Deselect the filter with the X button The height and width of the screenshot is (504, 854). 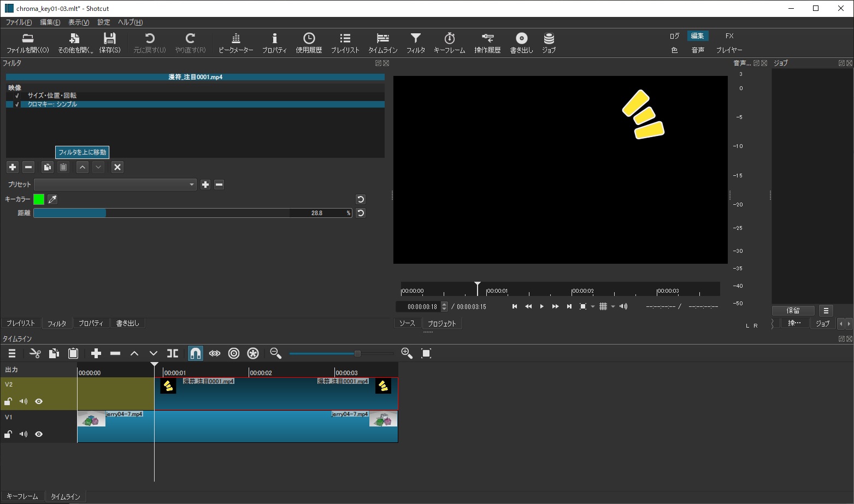pos(117,167)
